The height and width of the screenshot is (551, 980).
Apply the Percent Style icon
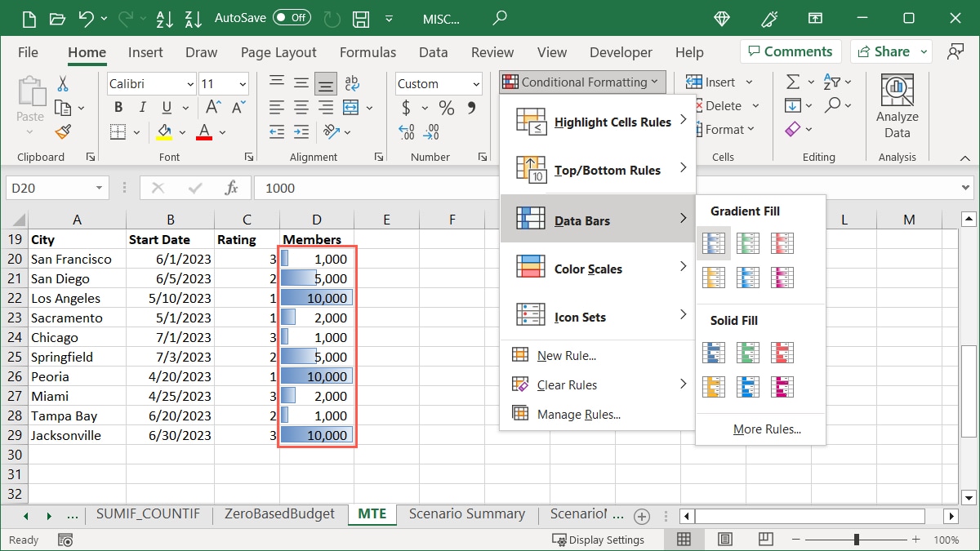[x=445, y=106]
